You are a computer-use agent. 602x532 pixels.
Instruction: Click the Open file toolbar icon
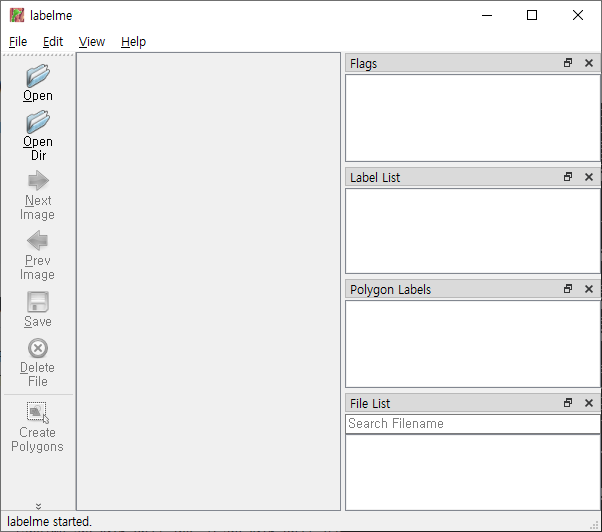tap(38, 76)
